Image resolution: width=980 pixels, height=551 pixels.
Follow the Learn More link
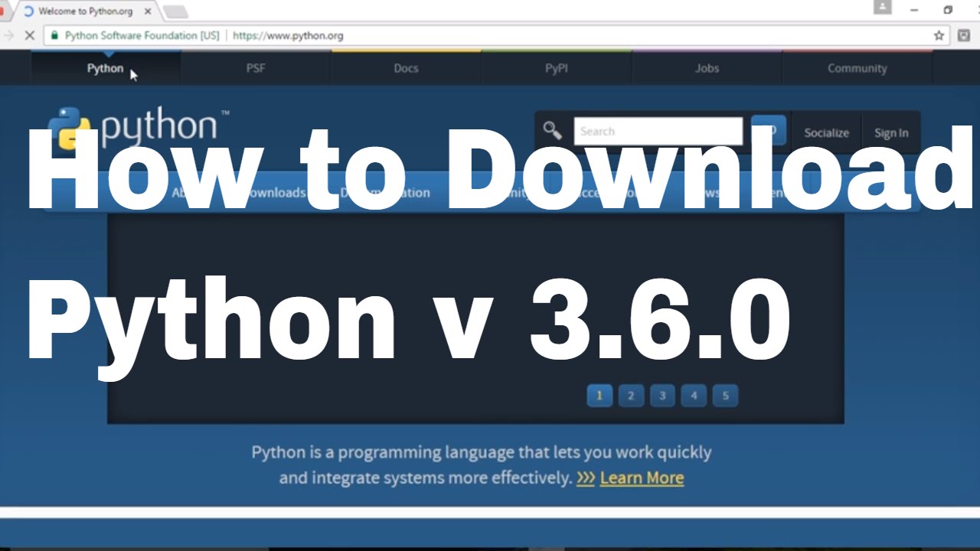click(642, 478)
